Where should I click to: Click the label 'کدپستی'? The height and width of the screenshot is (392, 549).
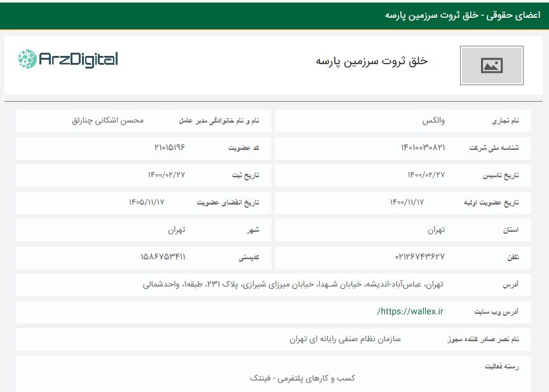pos(249,257)
